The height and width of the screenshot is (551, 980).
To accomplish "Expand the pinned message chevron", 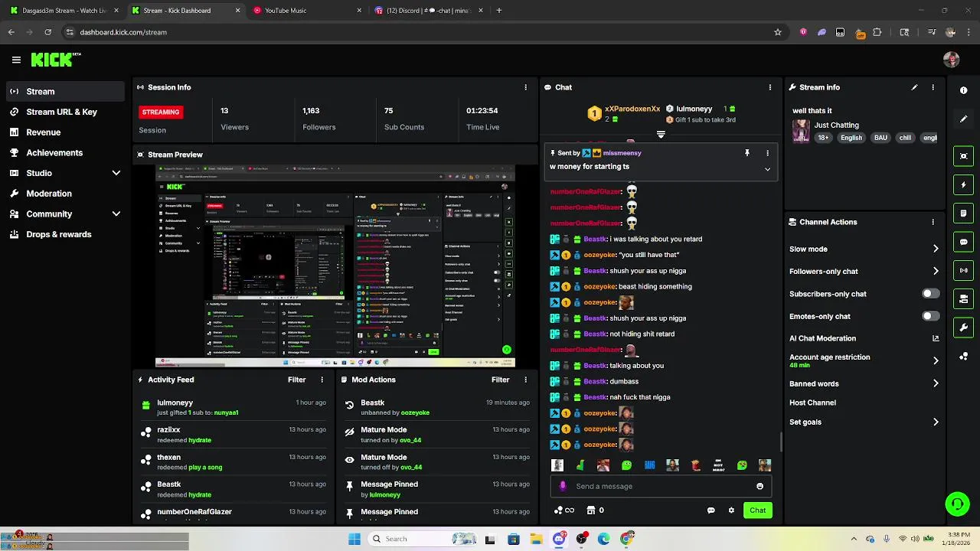I will (767, 169).
